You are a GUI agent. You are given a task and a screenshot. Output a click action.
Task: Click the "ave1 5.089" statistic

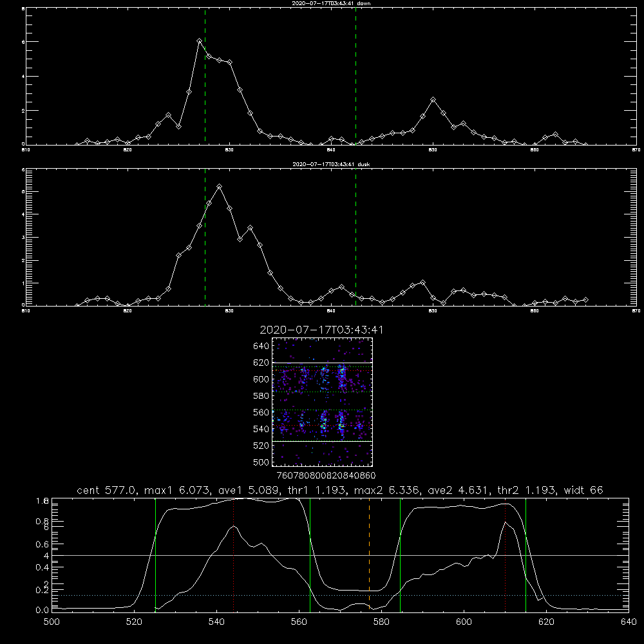coord(249,490)
